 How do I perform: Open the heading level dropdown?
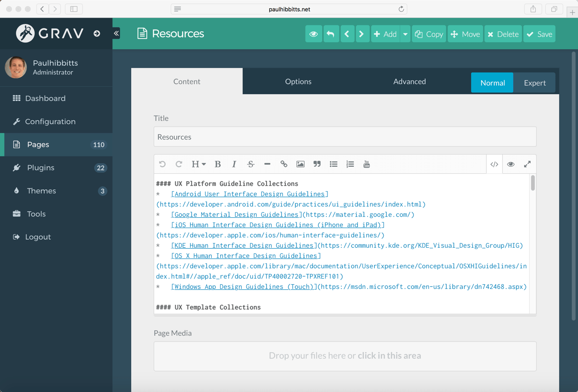coord(198,164)
